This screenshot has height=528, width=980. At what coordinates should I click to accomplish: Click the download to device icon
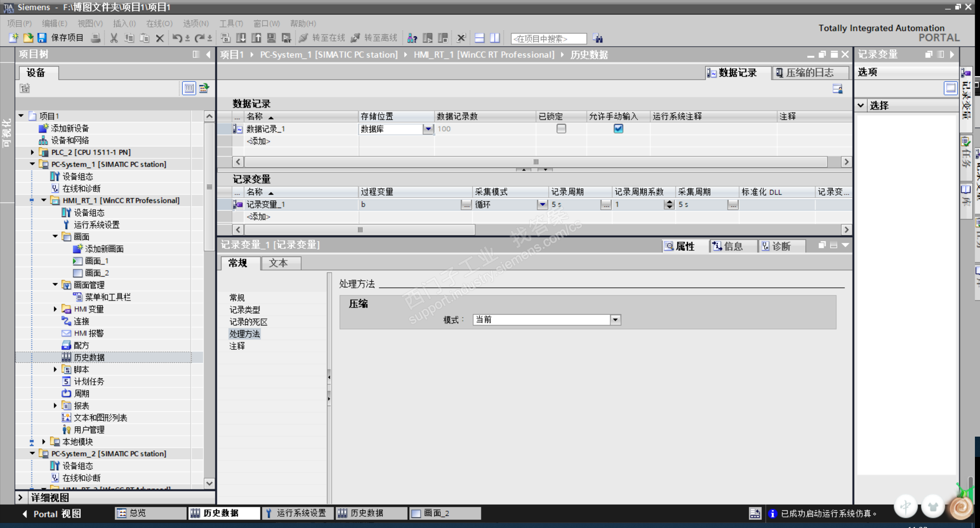(241, 38)
